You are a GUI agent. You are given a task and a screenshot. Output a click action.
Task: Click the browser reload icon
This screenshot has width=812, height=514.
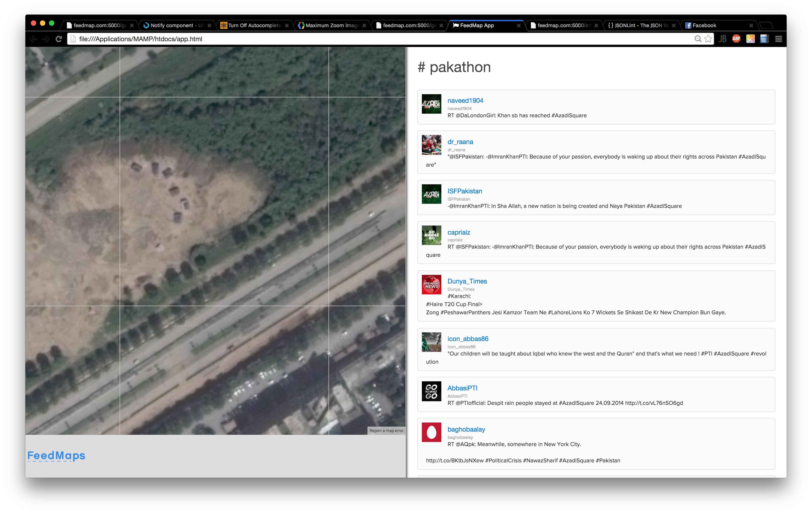[59, 39]
